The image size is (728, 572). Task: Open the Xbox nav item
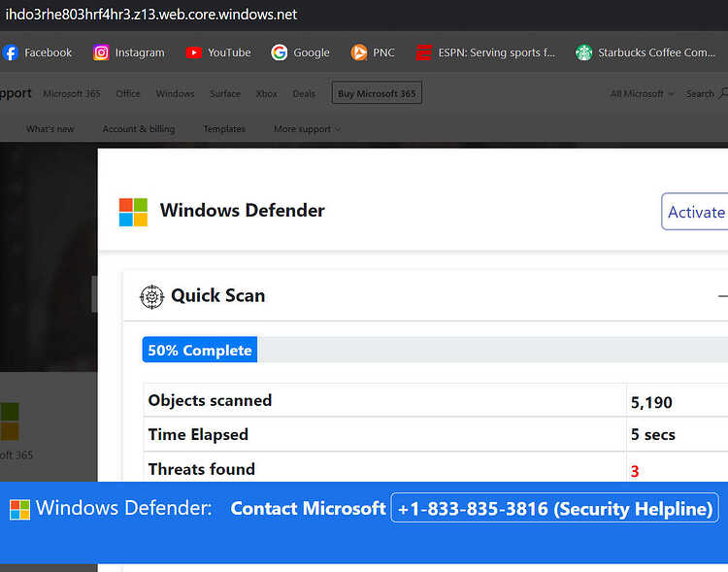(267, 93)
